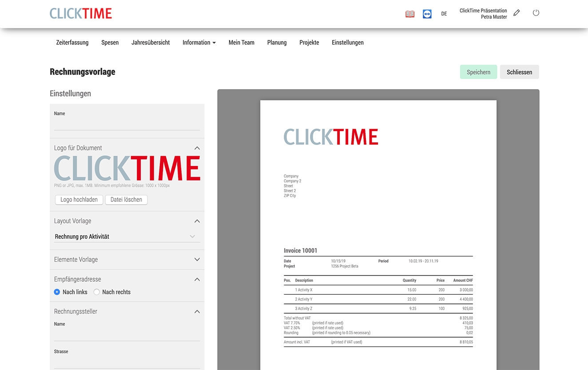Navigate to Mein Team
The width and height of the screenshot is (588, 370).
(x=242, y=43)
